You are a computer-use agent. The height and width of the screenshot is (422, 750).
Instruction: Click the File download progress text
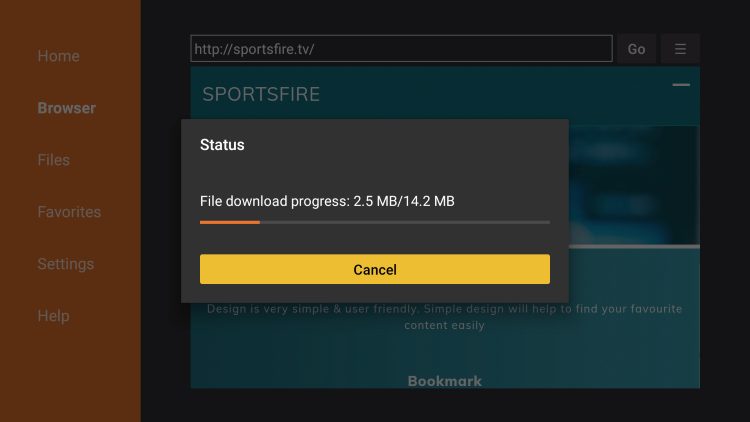click(327, 201)
